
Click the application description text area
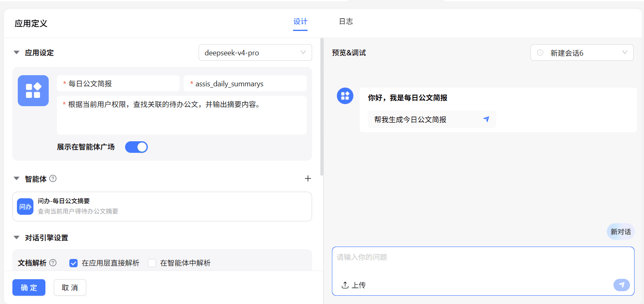tap(182, 115)
